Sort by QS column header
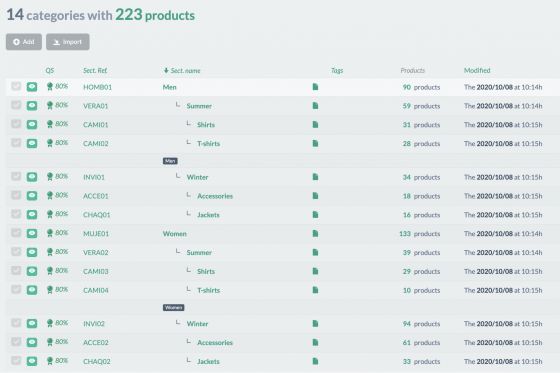560x373 pixels. tap(50, 70)
